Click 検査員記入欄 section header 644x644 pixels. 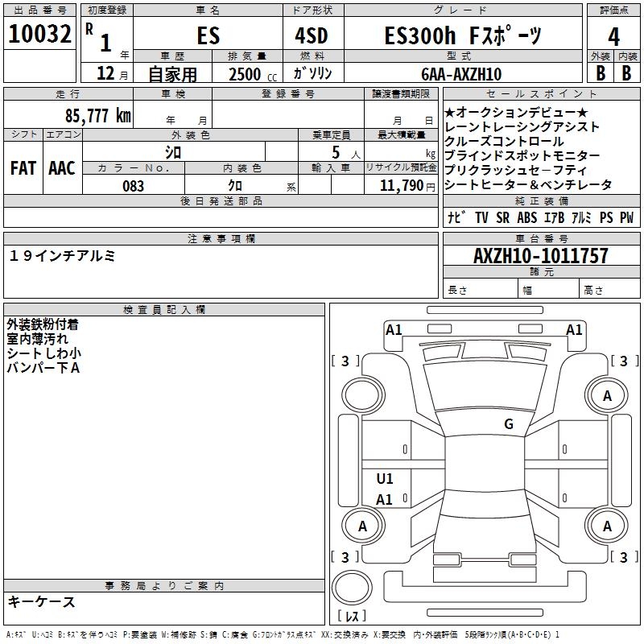[x=164, y=310]
